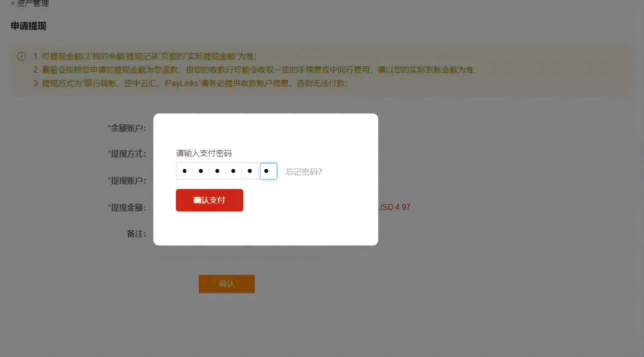
Task: Click the 申请提现 page heading
Action: pyautogui.click(x=28, y=26)
